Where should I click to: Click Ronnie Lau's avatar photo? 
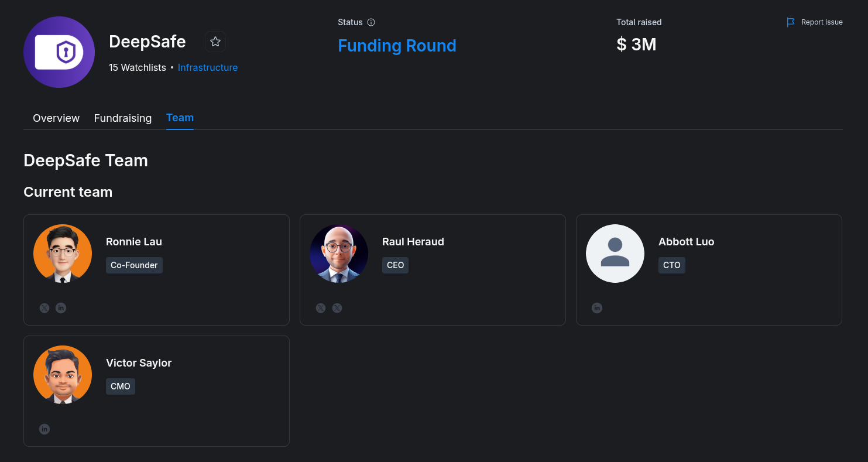[63, 254]
